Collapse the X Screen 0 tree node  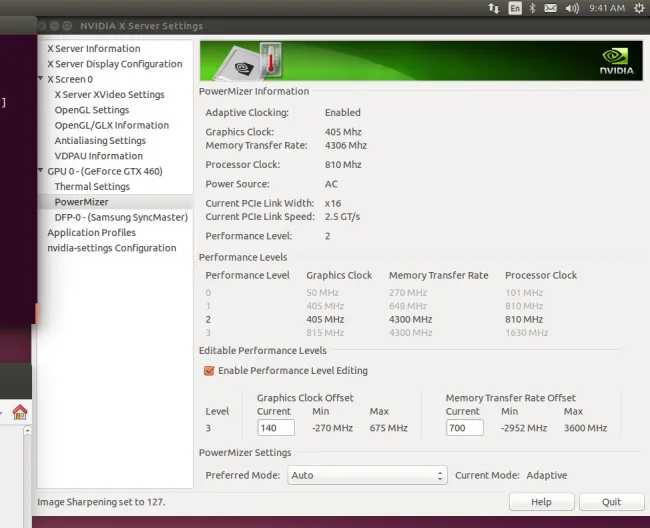[x=41, y=78]
